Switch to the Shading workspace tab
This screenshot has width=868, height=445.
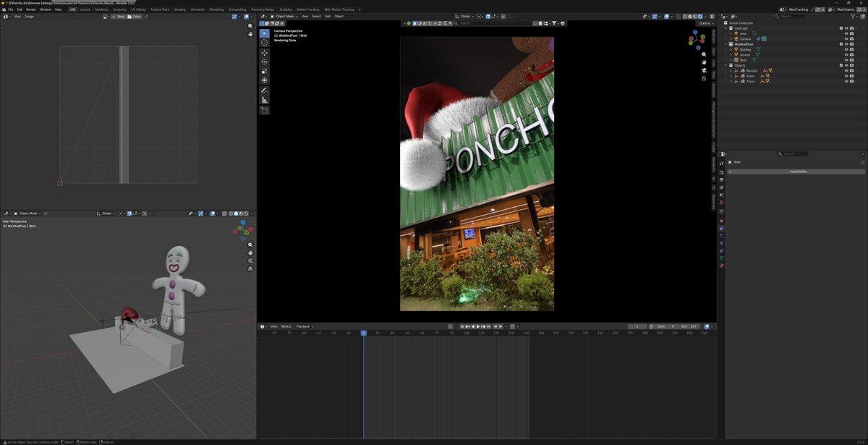point(180,9)
